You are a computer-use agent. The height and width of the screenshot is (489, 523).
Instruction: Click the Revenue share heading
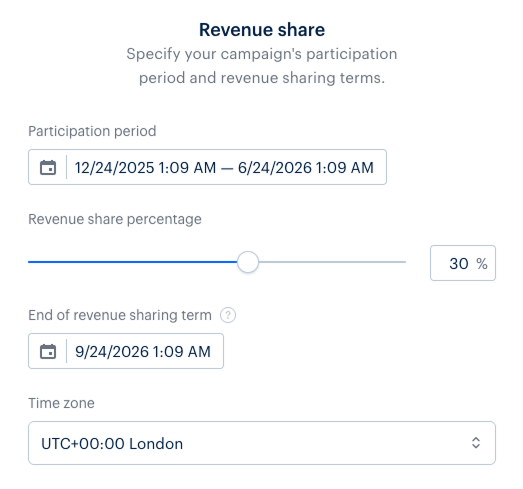(x=262, y=30)
